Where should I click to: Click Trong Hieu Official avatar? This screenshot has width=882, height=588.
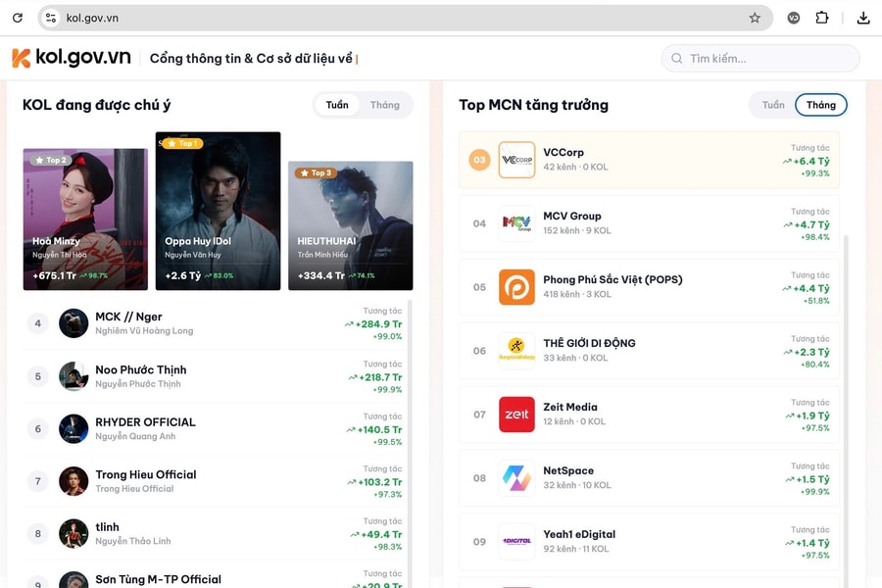(73, 481)
